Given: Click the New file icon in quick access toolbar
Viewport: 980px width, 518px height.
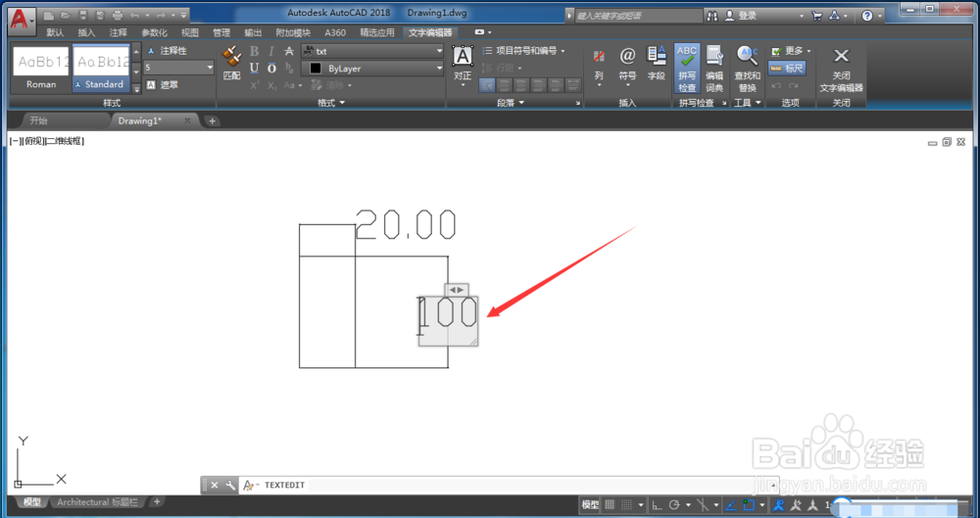Looking at the screenshot, I should click(50, 15).
